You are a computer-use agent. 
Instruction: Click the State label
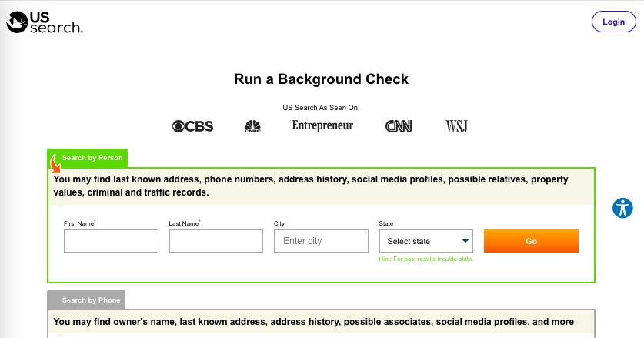tap(386, 223)
